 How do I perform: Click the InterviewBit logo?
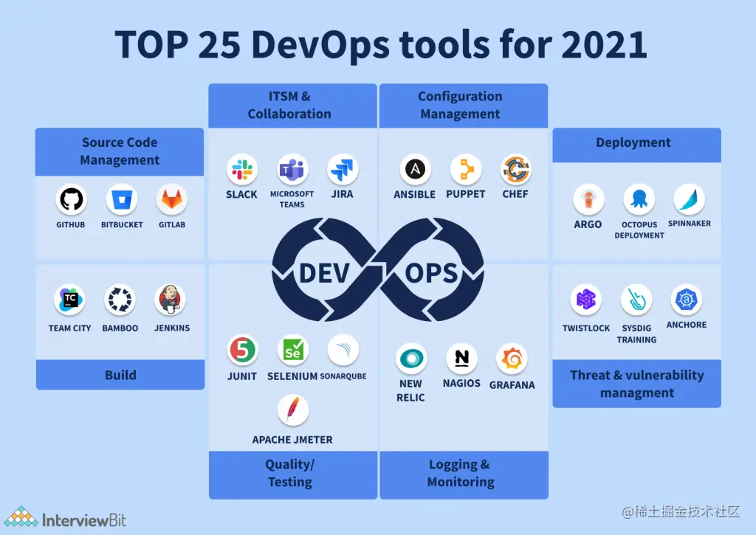[66, 518]
